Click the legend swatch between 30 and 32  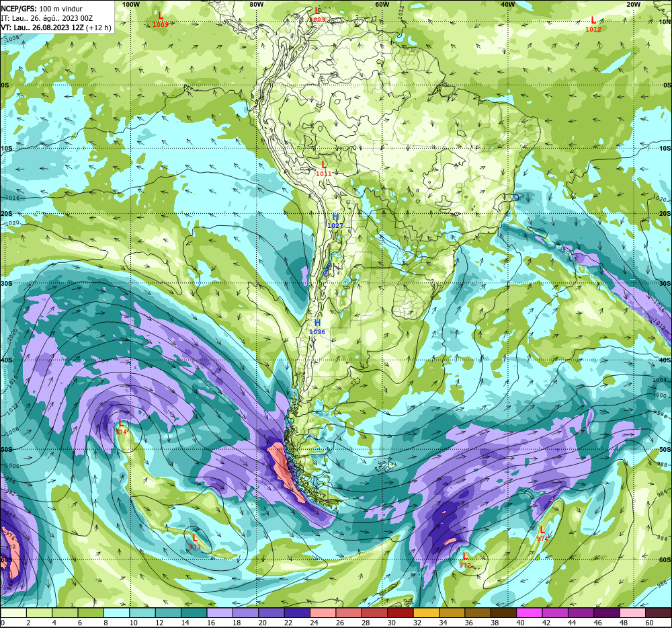click(x=401, y=613)
